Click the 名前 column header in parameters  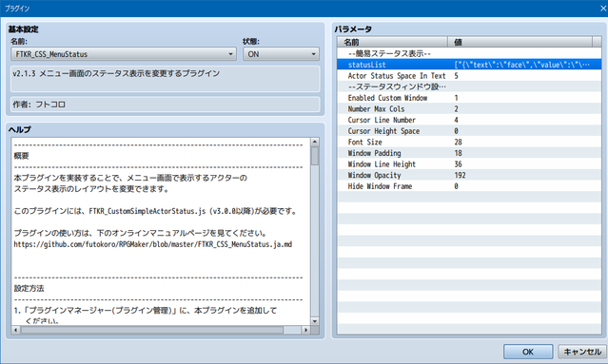coord(392,42)
